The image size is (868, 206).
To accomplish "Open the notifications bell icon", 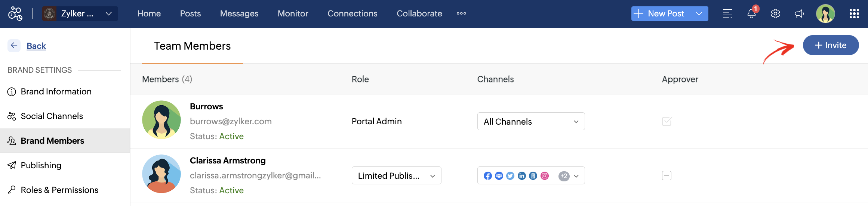I will (x=751, y=14).
